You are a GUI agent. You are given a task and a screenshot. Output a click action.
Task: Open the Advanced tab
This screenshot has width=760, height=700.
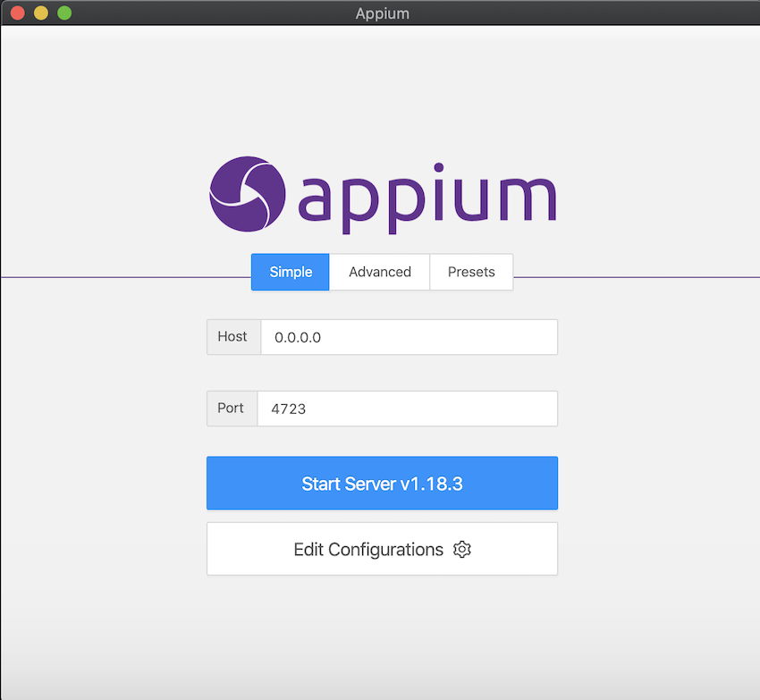click(x=379, y=272)
